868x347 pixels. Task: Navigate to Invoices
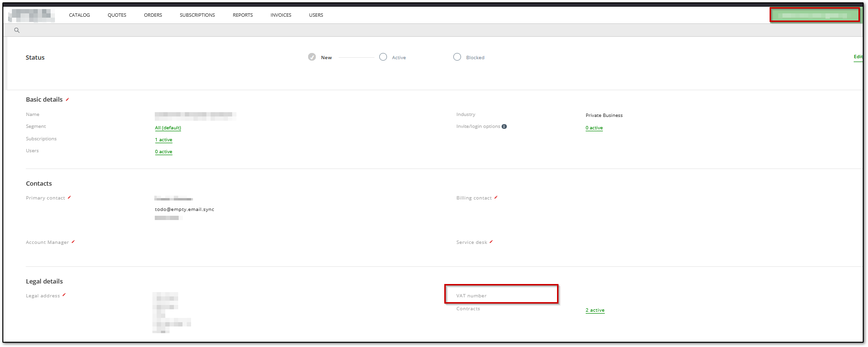281,15
